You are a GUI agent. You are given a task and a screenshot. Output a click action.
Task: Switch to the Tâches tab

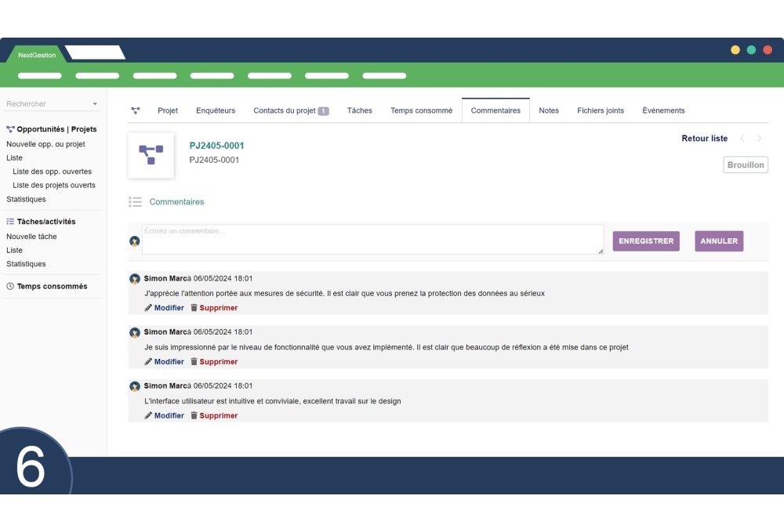pyautogui.click(x=359, y=110)
